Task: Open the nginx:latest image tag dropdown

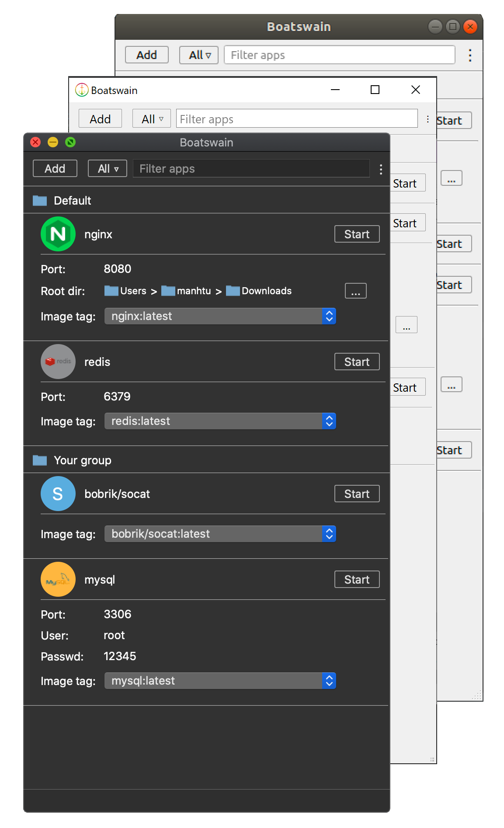Action: (220, 316)
